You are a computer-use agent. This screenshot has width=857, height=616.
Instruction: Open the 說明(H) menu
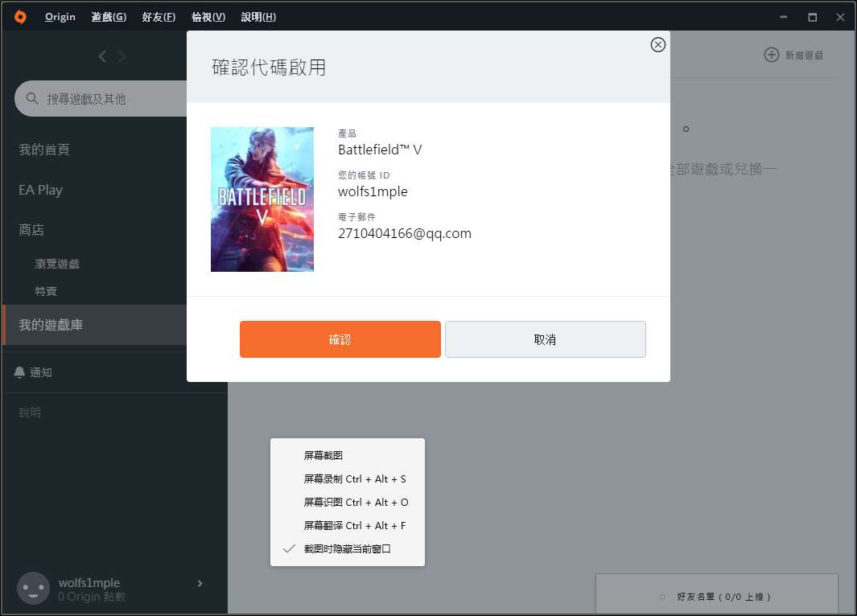[x=258, y=17]
